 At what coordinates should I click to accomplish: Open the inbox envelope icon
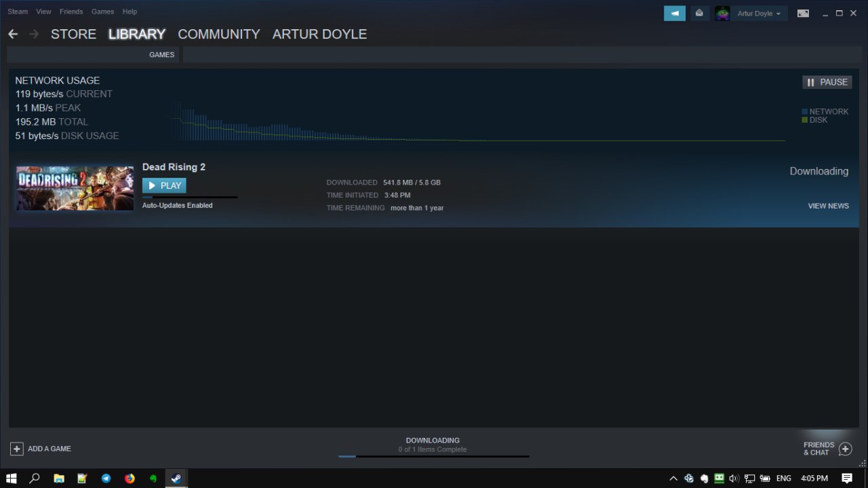click(700, 13)
